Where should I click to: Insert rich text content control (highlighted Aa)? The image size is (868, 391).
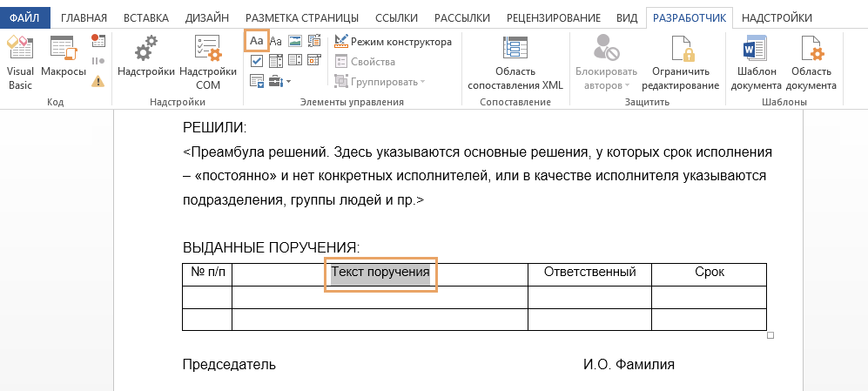(256, 41)
